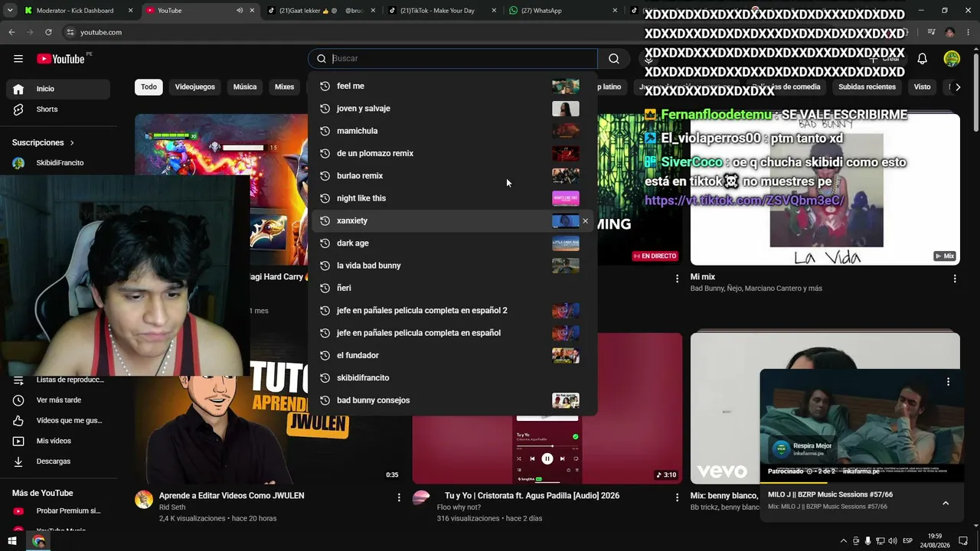Open options for Aprende a Editar Videos

(399, 497)
